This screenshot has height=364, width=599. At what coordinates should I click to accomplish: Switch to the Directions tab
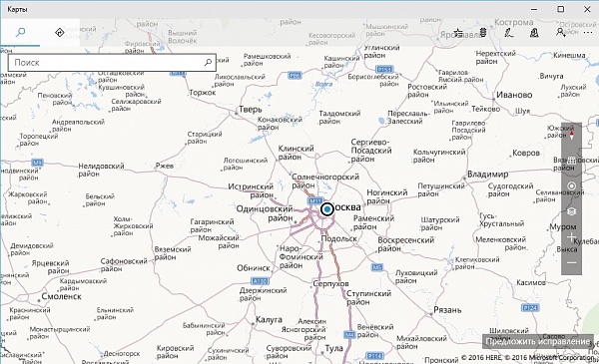(x=60, y=33)
